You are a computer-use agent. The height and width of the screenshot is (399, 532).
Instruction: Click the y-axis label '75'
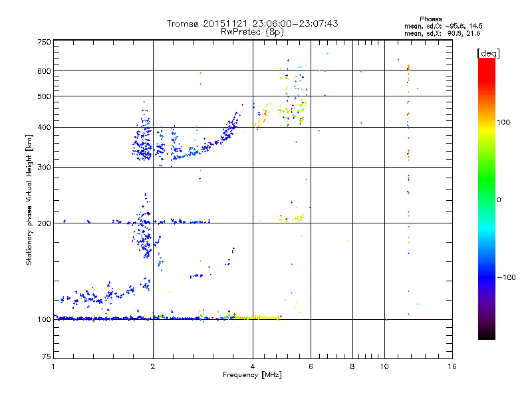(x=47, y=356)
